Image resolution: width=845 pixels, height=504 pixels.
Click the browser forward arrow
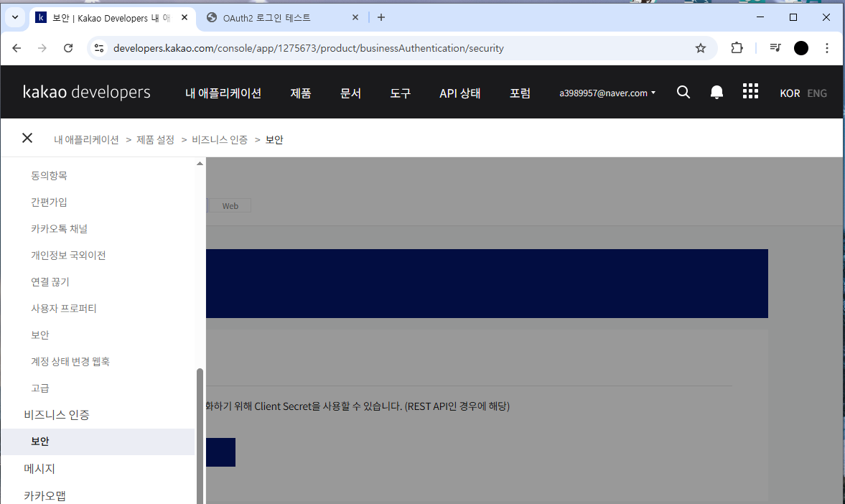42,48
